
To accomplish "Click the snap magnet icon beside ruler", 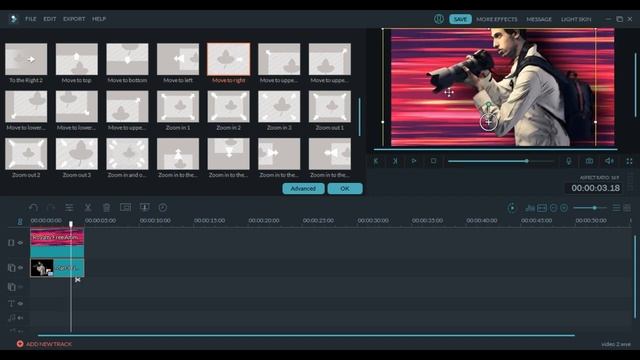I will 20,221.
